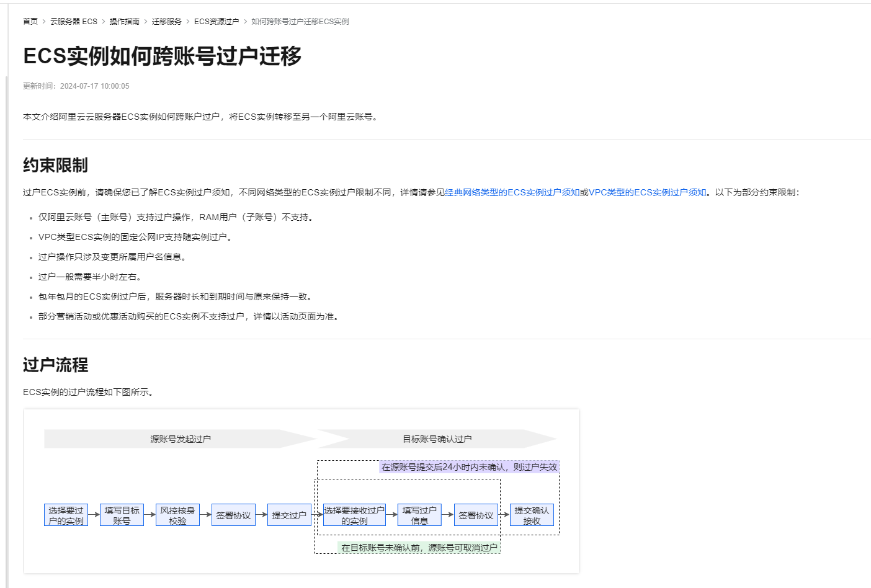The width and height of the screenshot is (871, 588).
Task: Open the 操作指南 breadcrumb
Action: pos(125,21)
